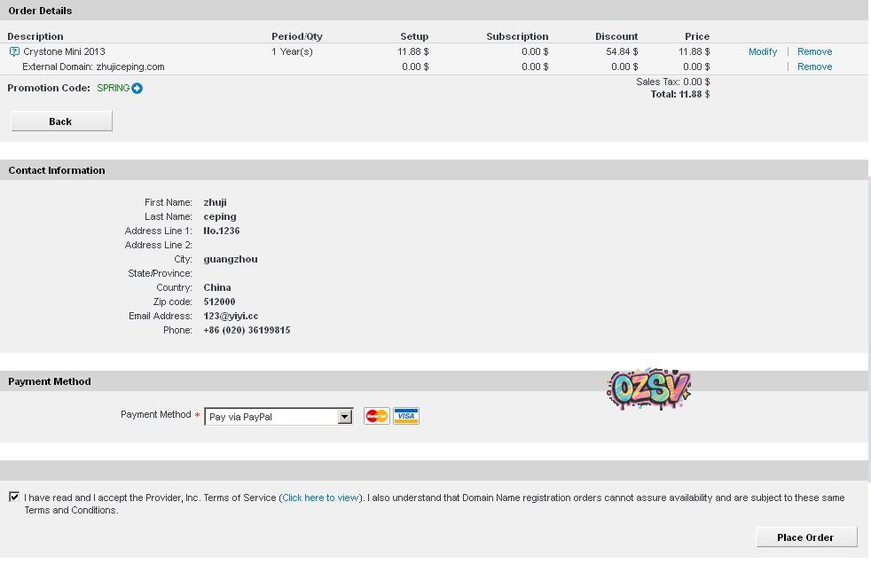871x588 pixels.
Task: Uncheck the Terms of Service agreement checkbox
Action: (14, 497)
